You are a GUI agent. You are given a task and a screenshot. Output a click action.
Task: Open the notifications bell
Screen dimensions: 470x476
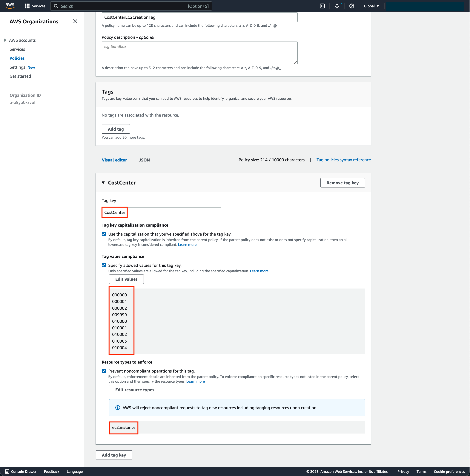[x=337, y=6]
